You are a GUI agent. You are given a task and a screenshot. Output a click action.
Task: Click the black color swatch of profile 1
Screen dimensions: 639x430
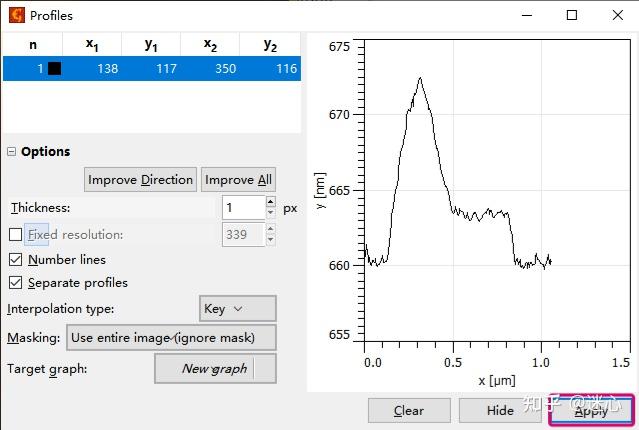(x=54, y=68)
